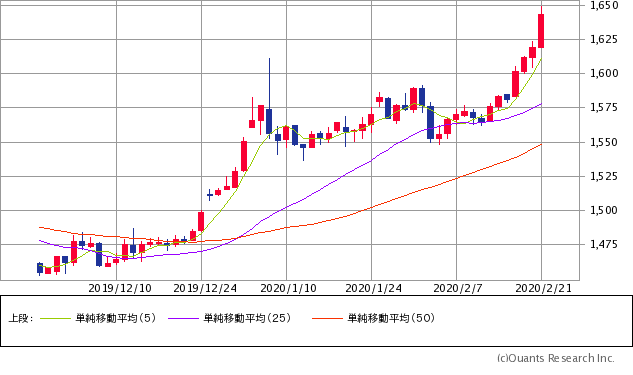Click the 1,475 price axis label
This screenshot has height=375, width=633.
tap(604, 244)
